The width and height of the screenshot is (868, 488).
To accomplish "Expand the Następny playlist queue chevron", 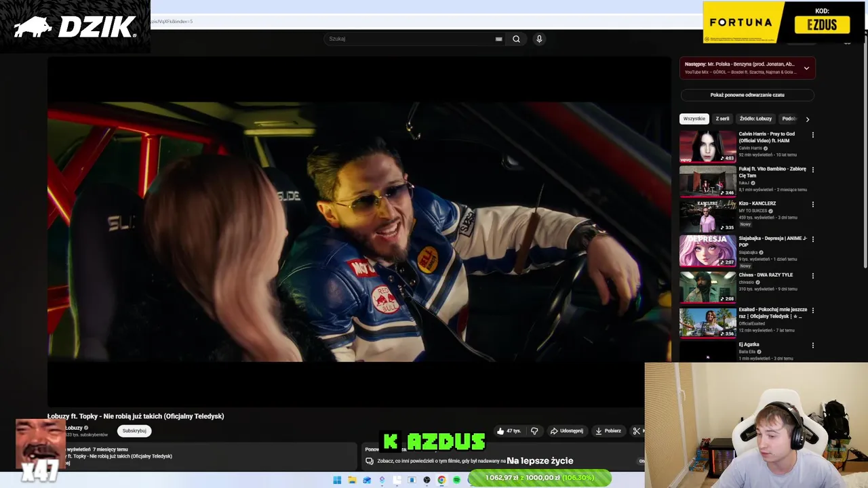I will (806, 68).
